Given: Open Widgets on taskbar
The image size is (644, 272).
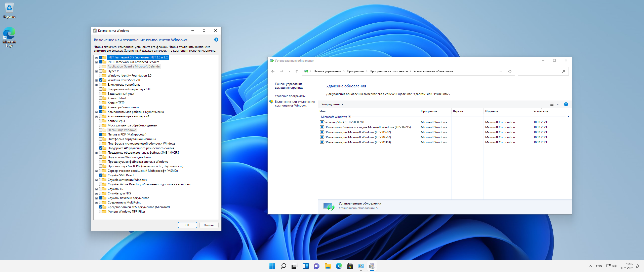Looking at the screenshot, I should click(306, 266).
